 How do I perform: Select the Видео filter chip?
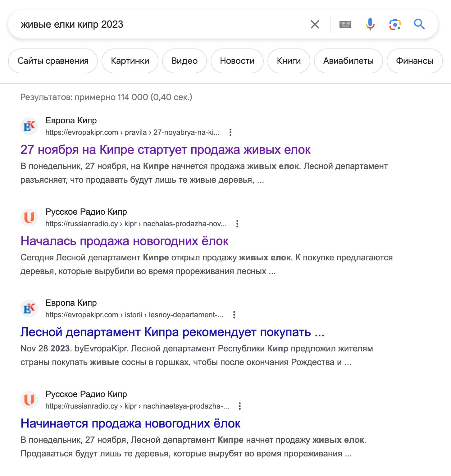(184, 61)
